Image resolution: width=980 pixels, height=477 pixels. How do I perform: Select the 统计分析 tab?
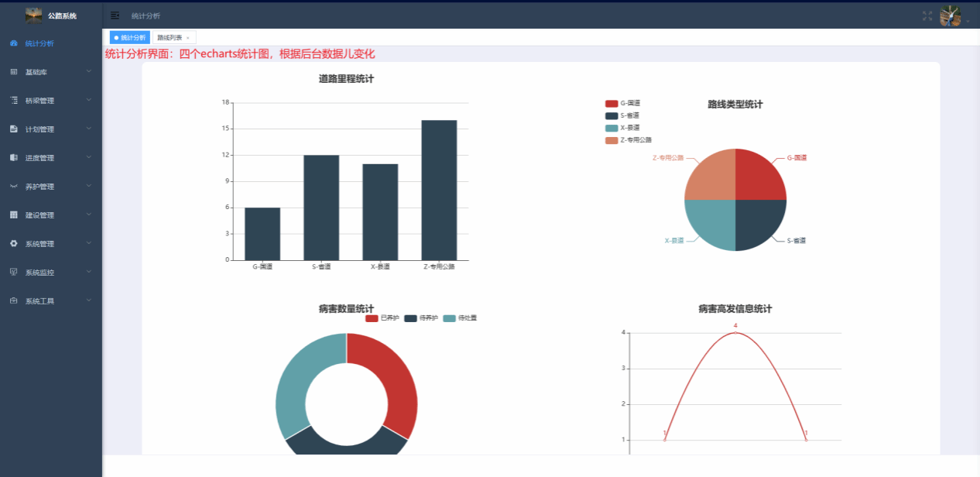pos(130,37)
